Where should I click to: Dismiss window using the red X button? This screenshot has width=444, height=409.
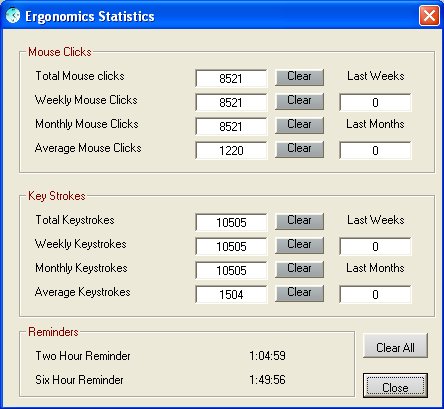(x=429, y=16)
